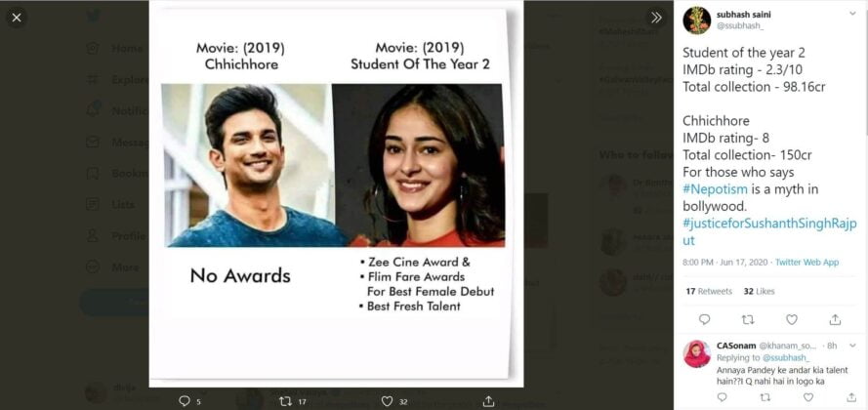
Task: Open Twitter Web App source link
Action: (807, 263)
